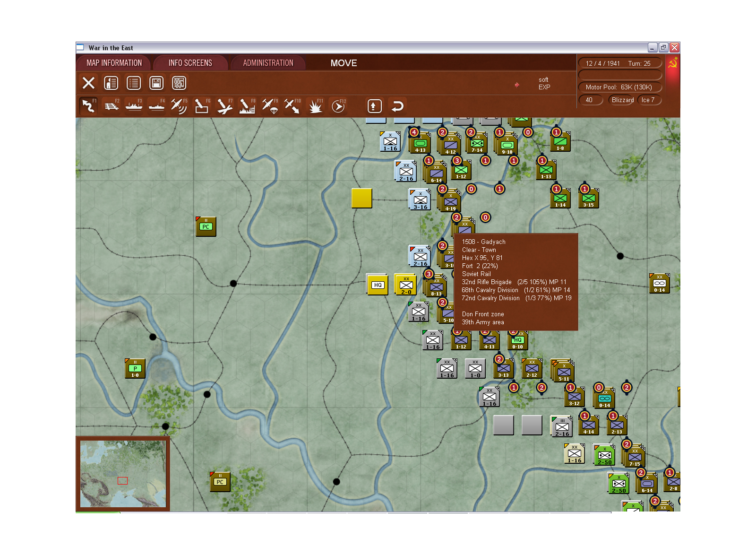Screen dimensions: 756x555
Task: Click the Motor Pool 63K (130K) readout
Action: point(619,87)
